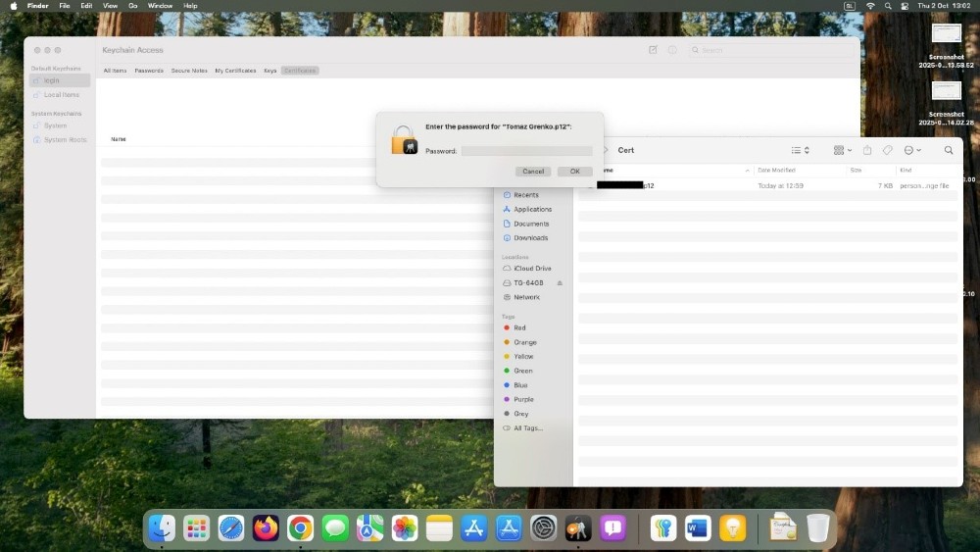Open the list view switcher in Finder

coord(801,150)
